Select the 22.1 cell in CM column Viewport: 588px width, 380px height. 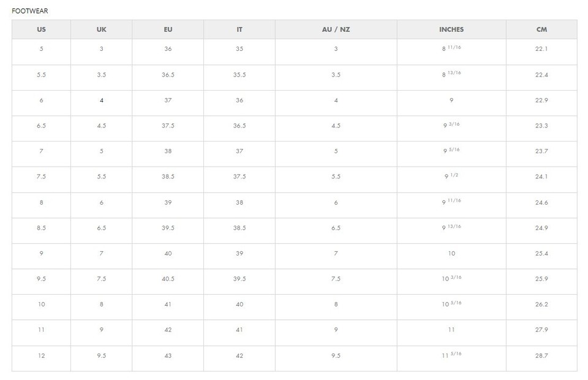click(541, 49)
